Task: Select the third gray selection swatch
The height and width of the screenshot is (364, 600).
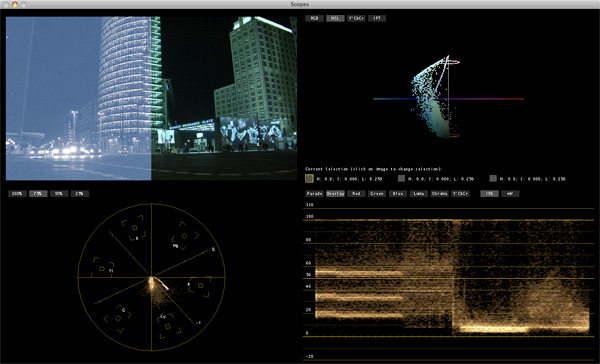Action: coord(493,178)
